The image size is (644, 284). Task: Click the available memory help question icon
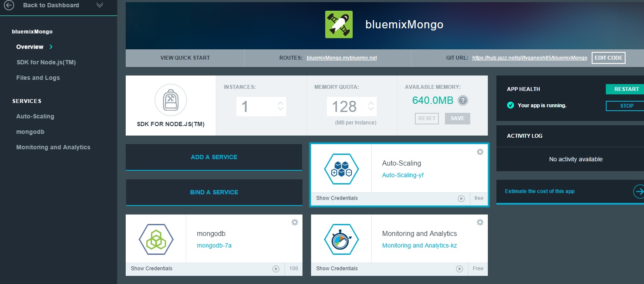463,100
